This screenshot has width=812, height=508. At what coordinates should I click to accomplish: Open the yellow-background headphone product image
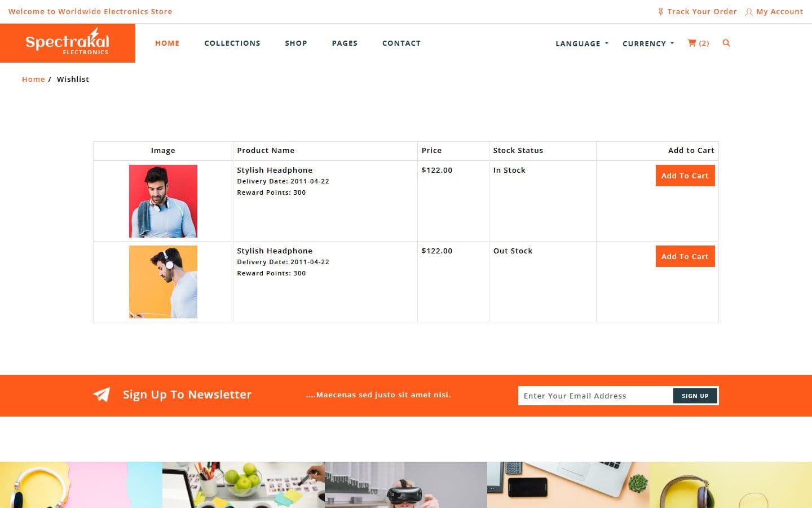point(163,282)
